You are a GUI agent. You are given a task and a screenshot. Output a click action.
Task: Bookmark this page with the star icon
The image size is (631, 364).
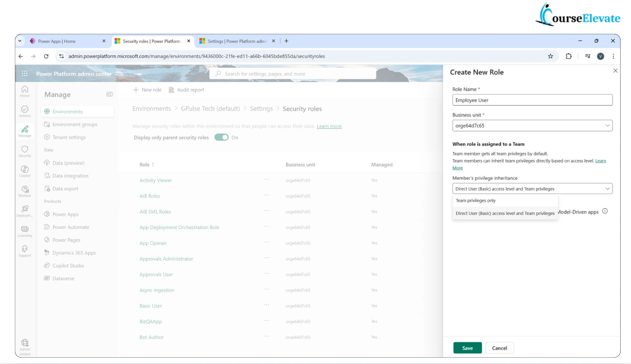coord(550,57)
